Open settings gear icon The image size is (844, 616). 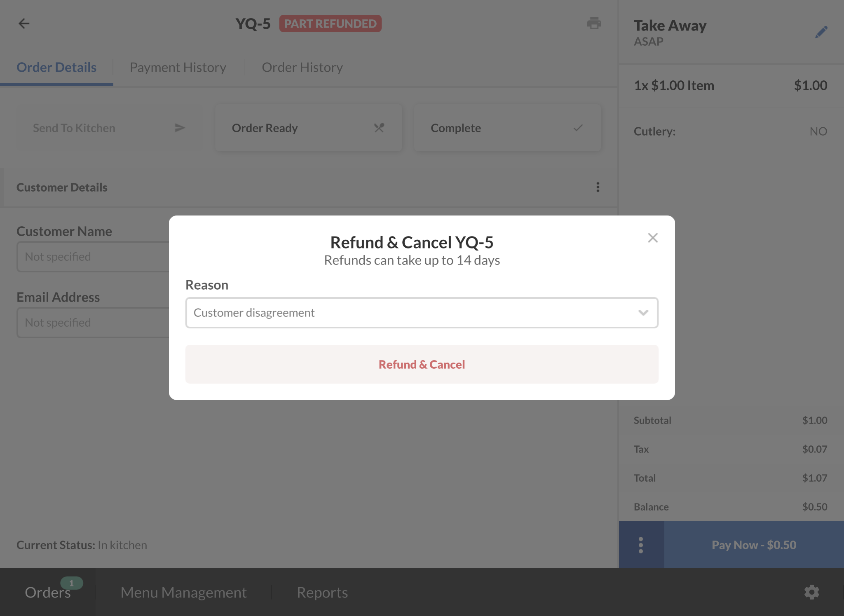811,592
